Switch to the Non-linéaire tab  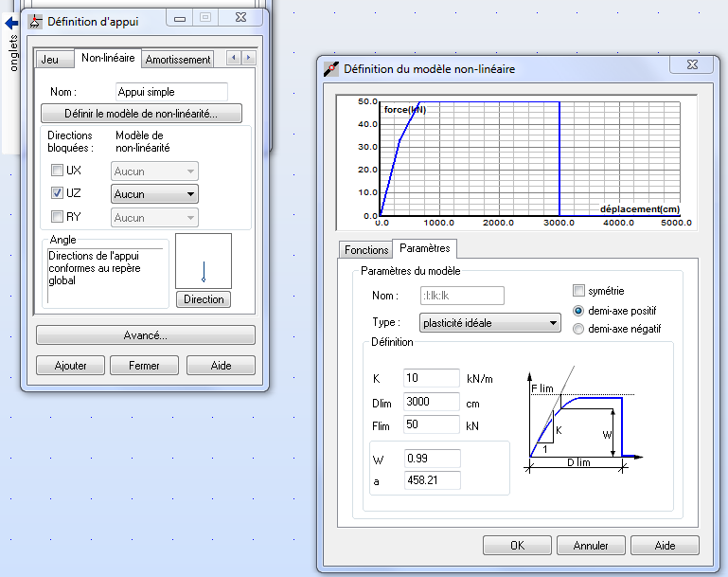coord(108,58)
